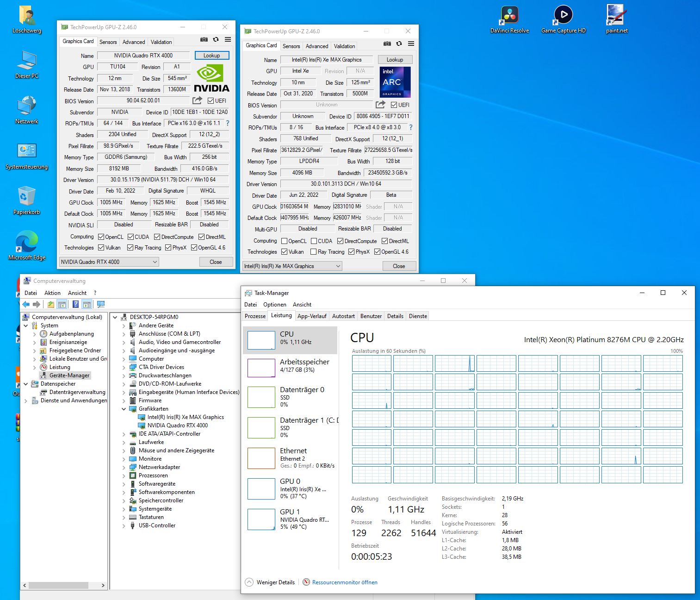Expand the USB-Controller device category
This screenshot has height=600, width=700.
(x=124, y=525)
